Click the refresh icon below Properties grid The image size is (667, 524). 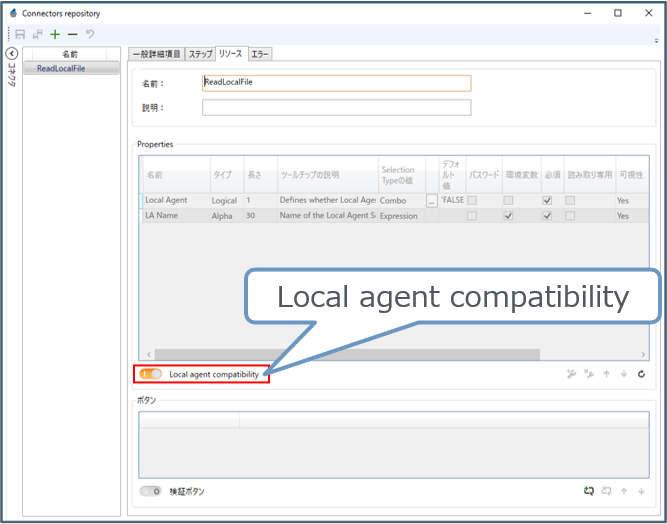click(x=640, y=374)
